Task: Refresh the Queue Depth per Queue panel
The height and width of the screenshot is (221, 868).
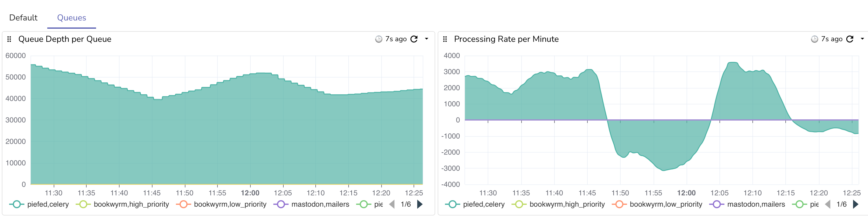Action: 414,39
